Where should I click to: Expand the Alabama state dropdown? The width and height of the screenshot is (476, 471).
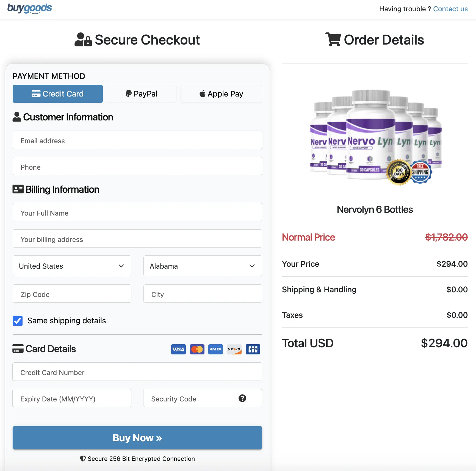pos(203,266)
